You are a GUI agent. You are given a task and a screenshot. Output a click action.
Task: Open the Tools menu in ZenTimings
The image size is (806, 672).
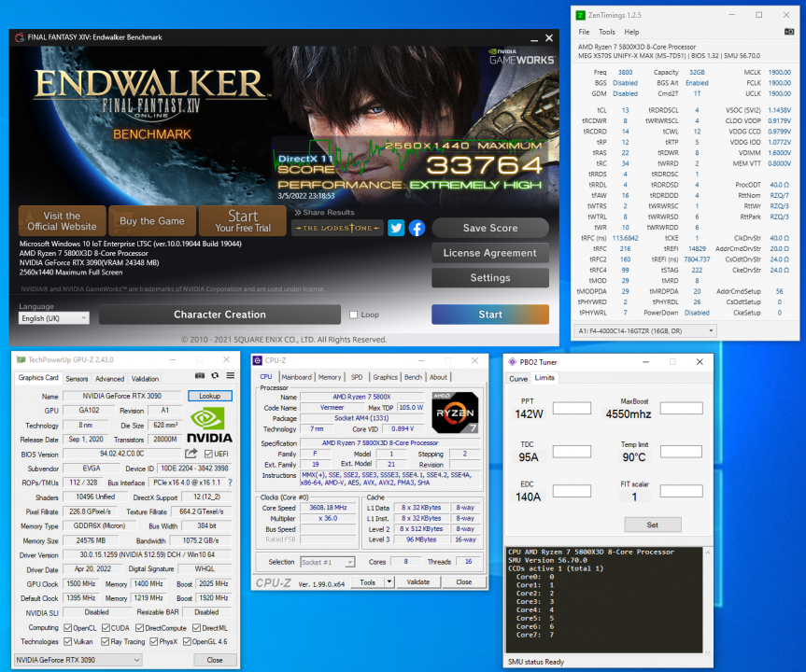pyautogui.click(x=607, y=32)
